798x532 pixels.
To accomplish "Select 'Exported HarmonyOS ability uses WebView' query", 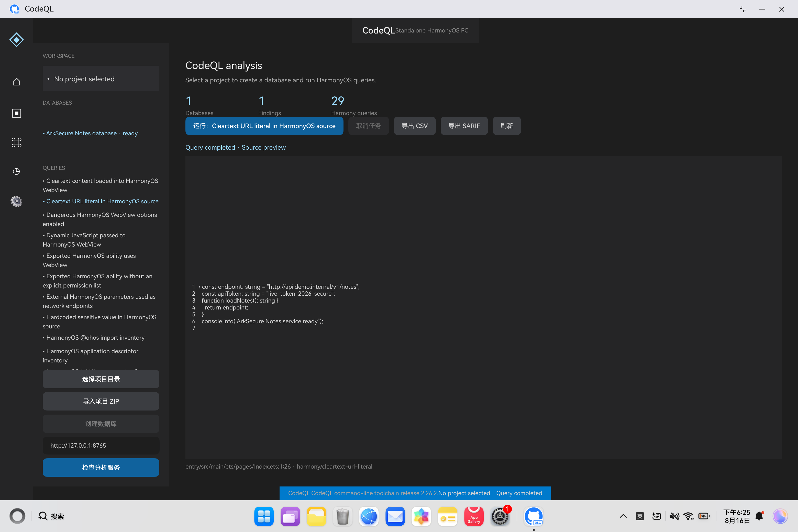I will [x=101, y=260].
